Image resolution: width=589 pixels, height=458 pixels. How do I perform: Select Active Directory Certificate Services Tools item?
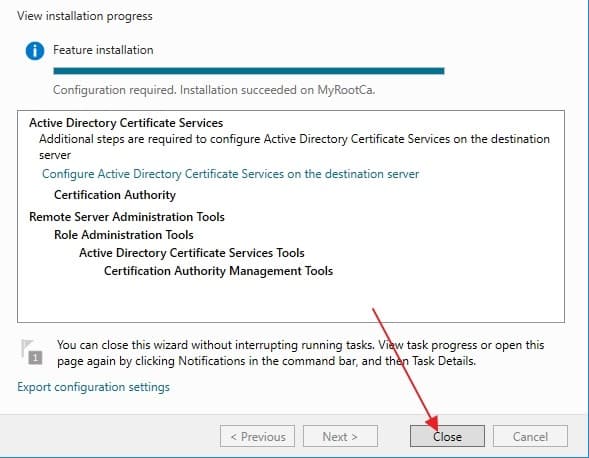click(x=192, y=253)
